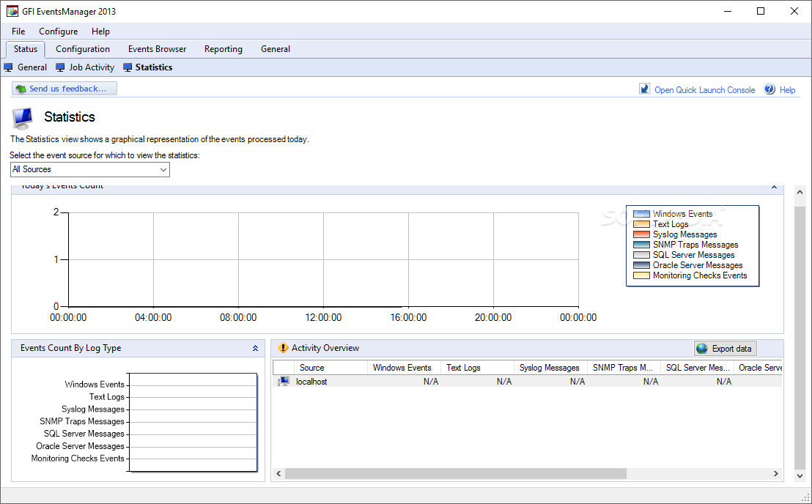Click the left arrow of horizontal scrollbar
This screenshot has width=812, height=504.
[278, 473]
